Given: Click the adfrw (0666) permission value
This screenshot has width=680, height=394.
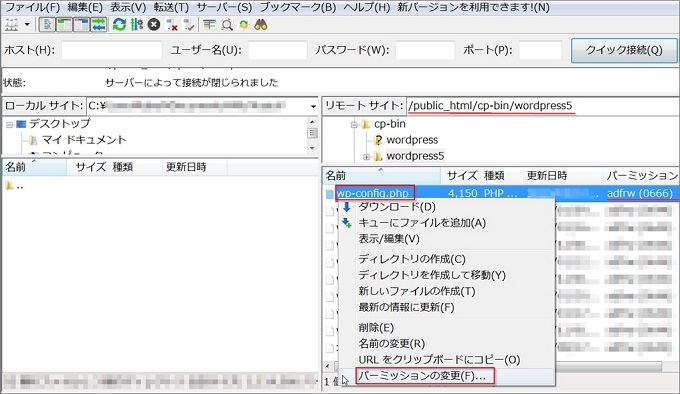Looking at the screenshot, I should pos(640,193).
